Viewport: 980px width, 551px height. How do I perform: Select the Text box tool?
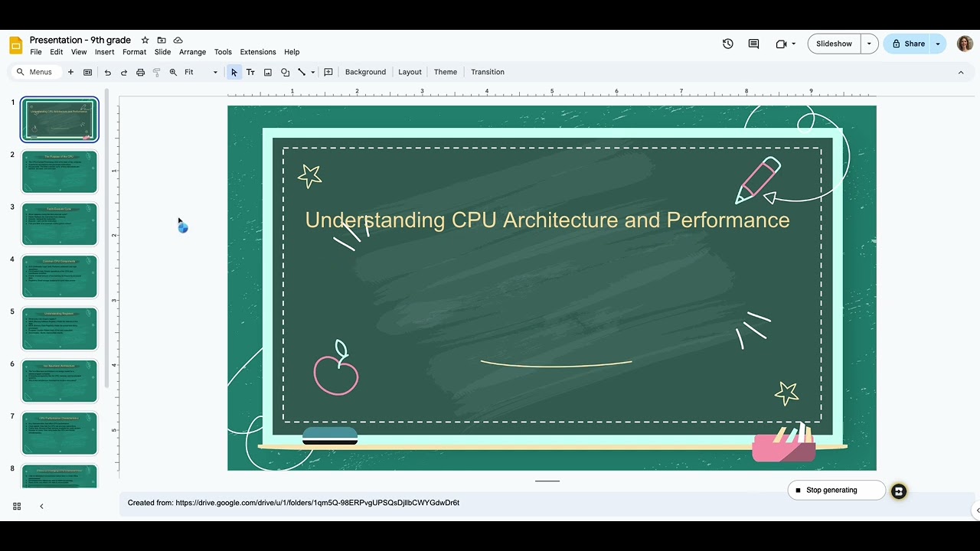pyautogui.click(x=250, y=72)
